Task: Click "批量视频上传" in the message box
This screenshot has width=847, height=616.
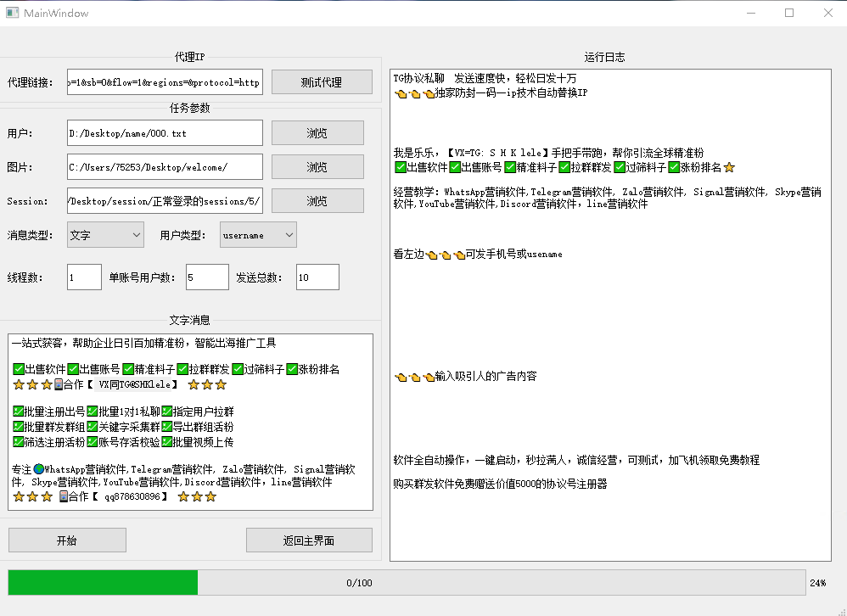Action: tap(203, 442)
